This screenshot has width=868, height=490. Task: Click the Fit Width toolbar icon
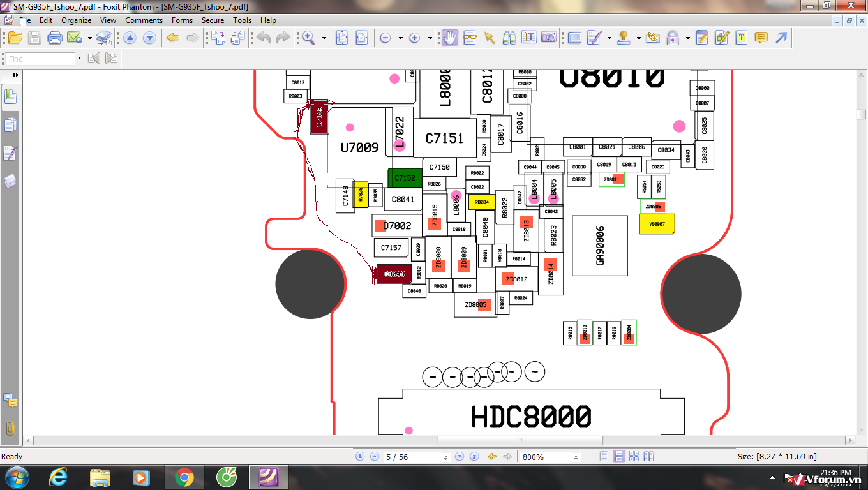(x=361, y=38)
